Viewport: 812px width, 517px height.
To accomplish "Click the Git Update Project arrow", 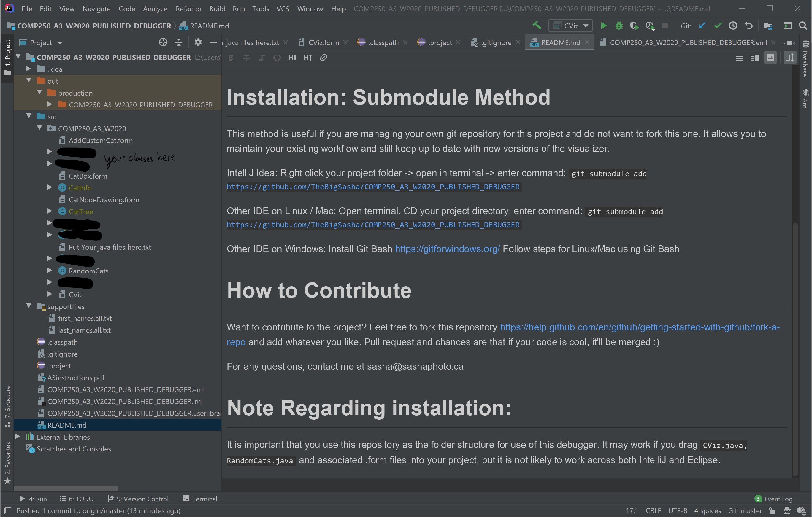I will (702, 26).
